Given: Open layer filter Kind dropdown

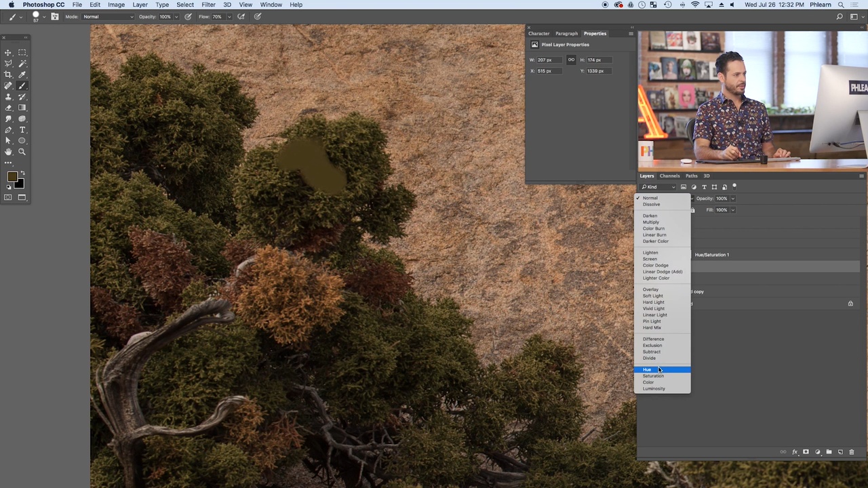Looking at the screenshot, I should 658,187.
